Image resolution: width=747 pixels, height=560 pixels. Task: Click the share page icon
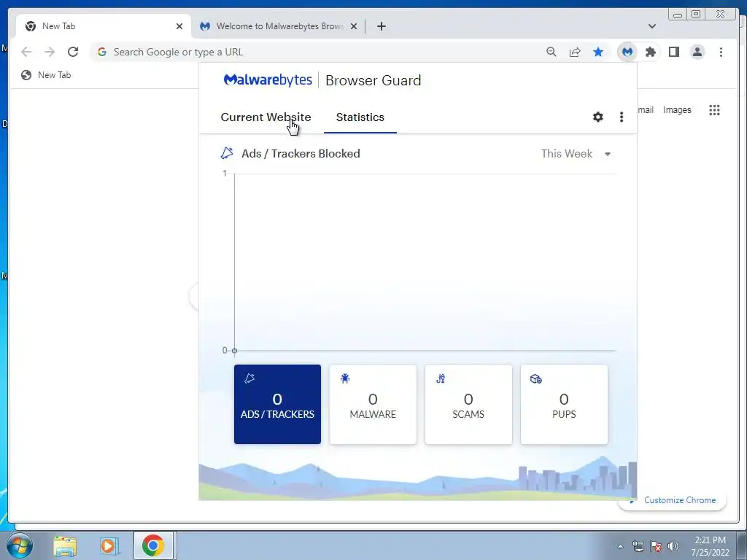(x=575, y=52)
